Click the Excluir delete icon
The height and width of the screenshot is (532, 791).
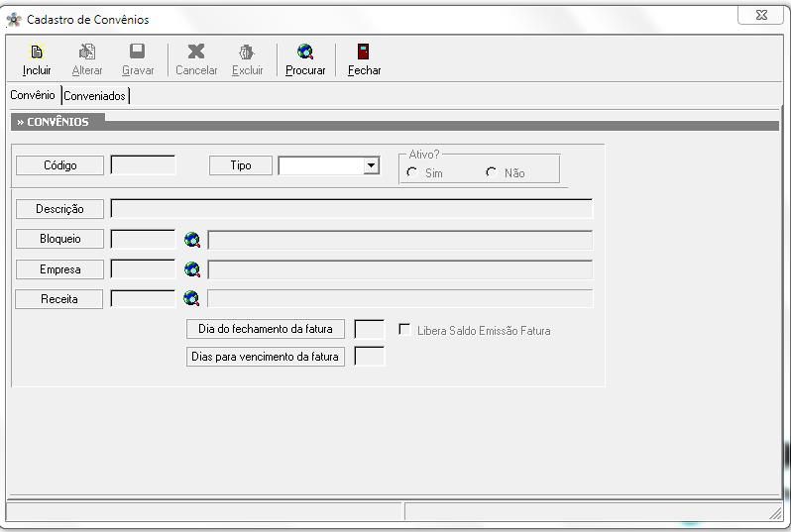pos(247,52)
